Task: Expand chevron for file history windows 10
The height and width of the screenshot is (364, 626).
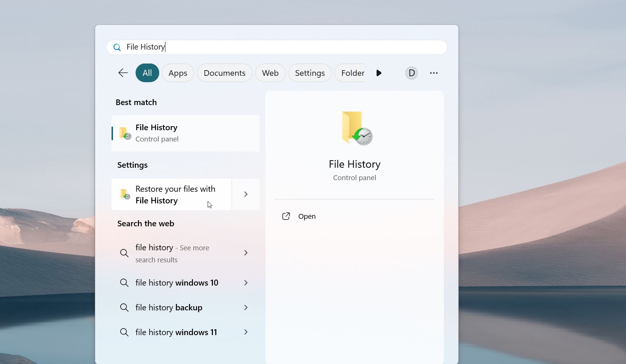Action: [x=246, y=283]
